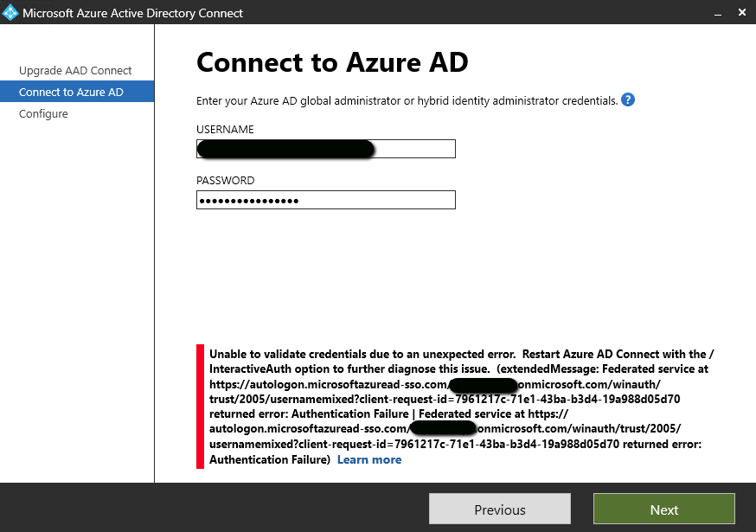Click the Previous button

[500, 509]
